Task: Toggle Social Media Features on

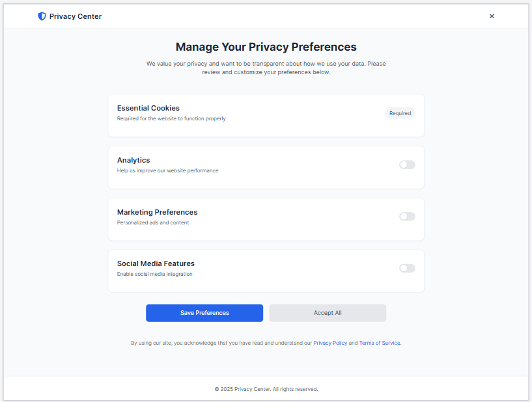Action: 407,269
